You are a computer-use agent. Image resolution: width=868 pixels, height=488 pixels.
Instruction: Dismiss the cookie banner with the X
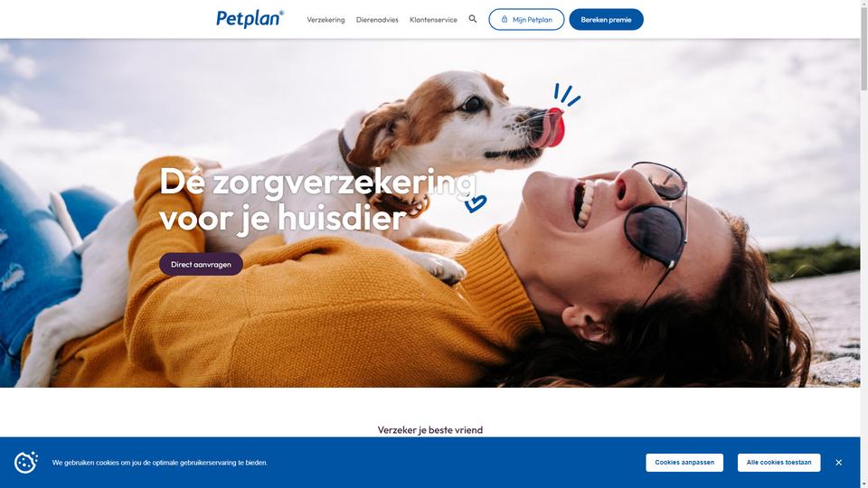[x=839, y=463]
